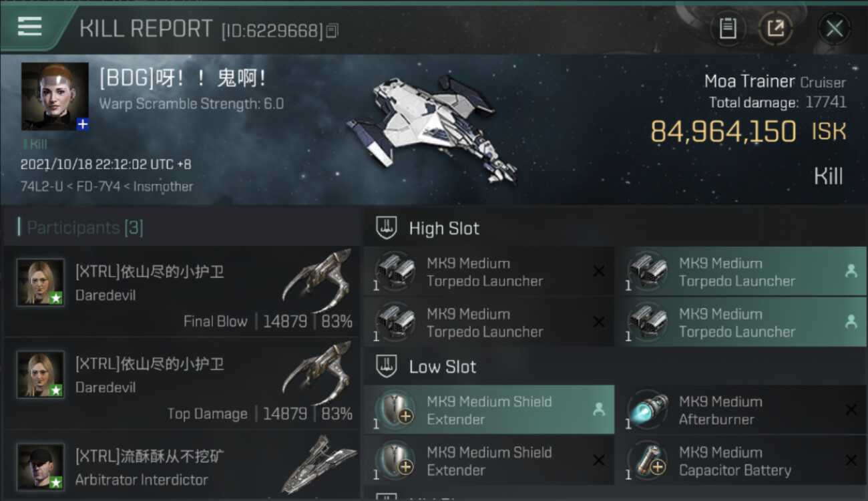
Task: Click the Low Slot section icon
Action: click(386, 366)
